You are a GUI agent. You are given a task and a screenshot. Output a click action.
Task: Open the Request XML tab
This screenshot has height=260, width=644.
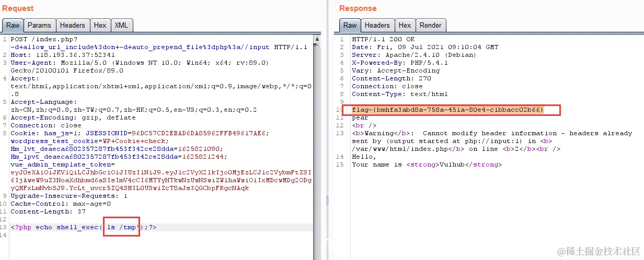121,25
